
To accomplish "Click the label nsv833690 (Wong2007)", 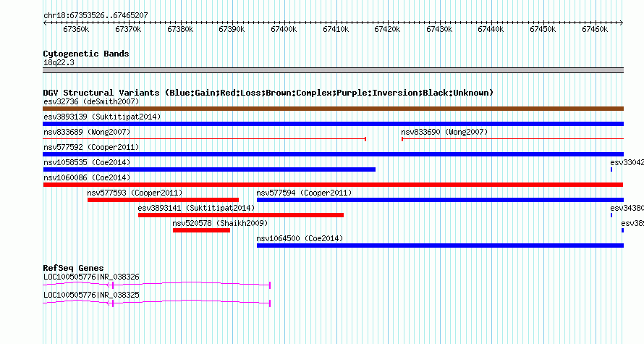I will click(444, 132).
